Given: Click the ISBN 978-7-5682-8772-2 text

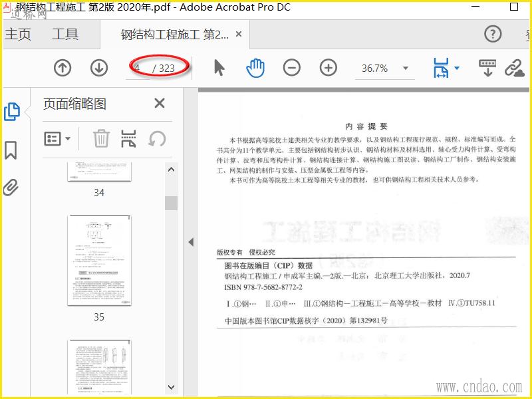Looking at the screenshot, I should 263,287.
